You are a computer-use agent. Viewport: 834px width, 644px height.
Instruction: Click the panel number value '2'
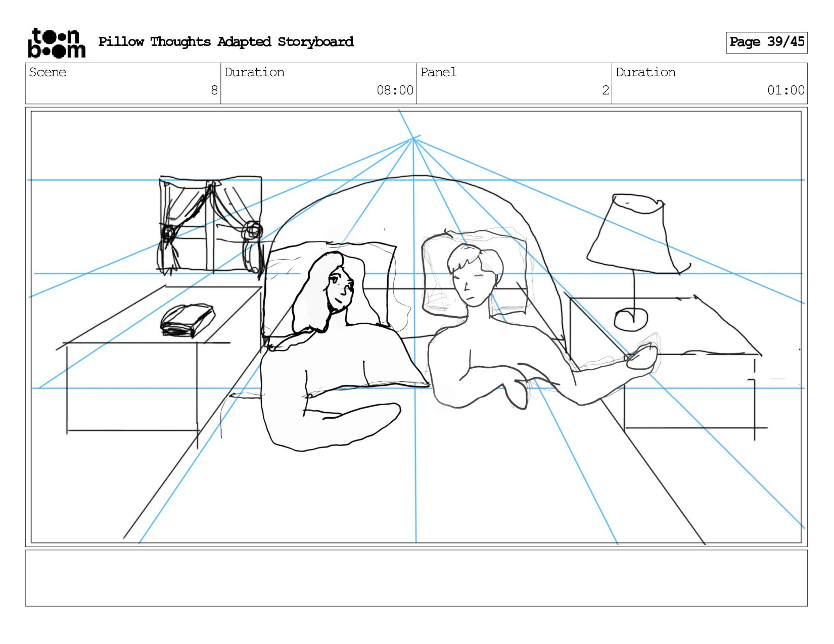coord(606,90)
